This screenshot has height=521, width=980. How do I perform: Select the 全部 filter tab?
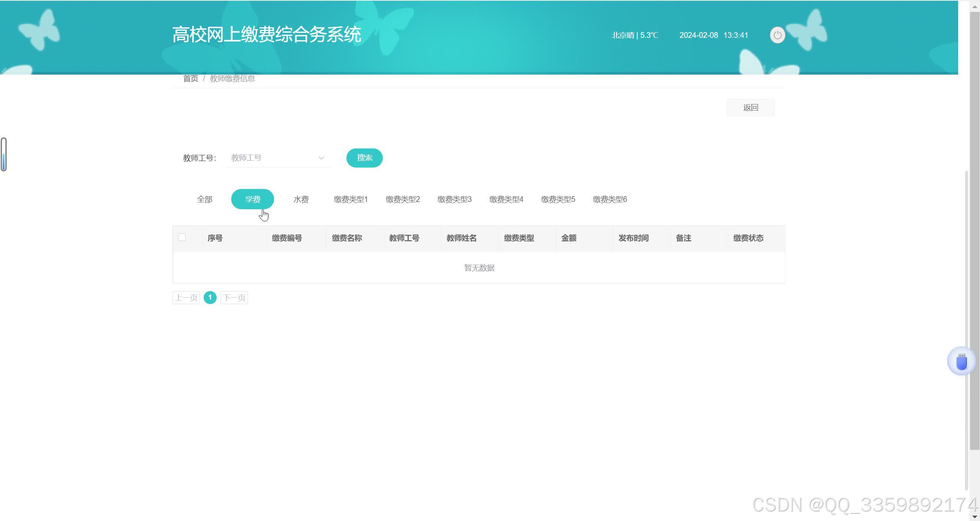[204, 199]
